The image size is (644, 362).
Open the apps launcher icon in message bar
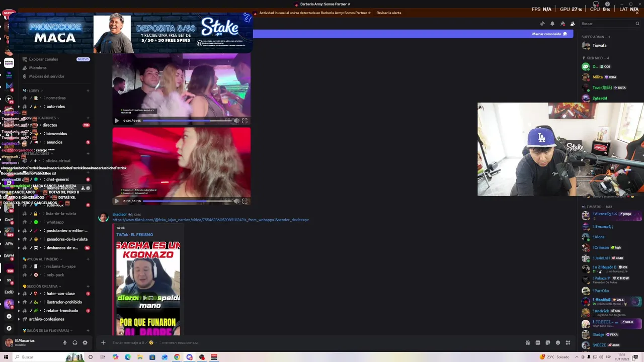568,343
